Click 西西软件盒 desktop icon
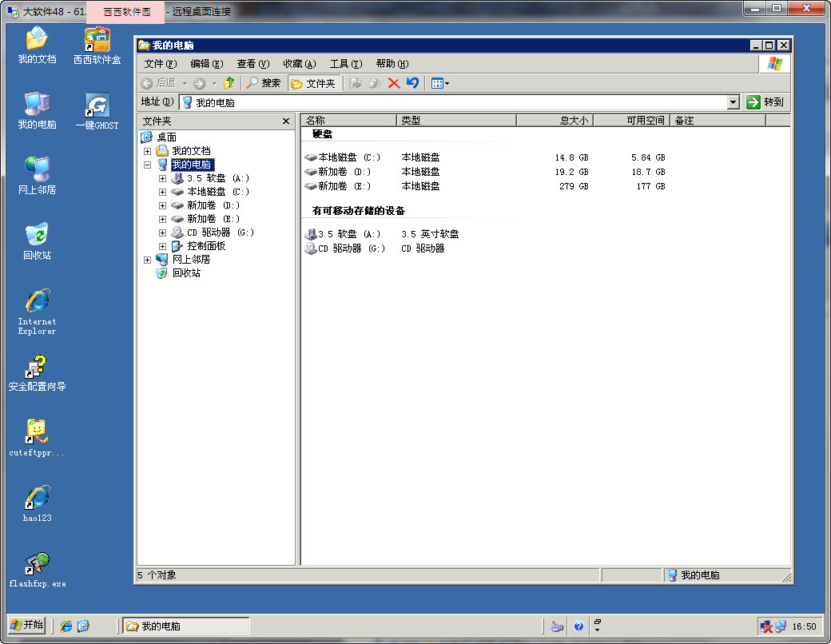831x644 pixels. [97, 46]
